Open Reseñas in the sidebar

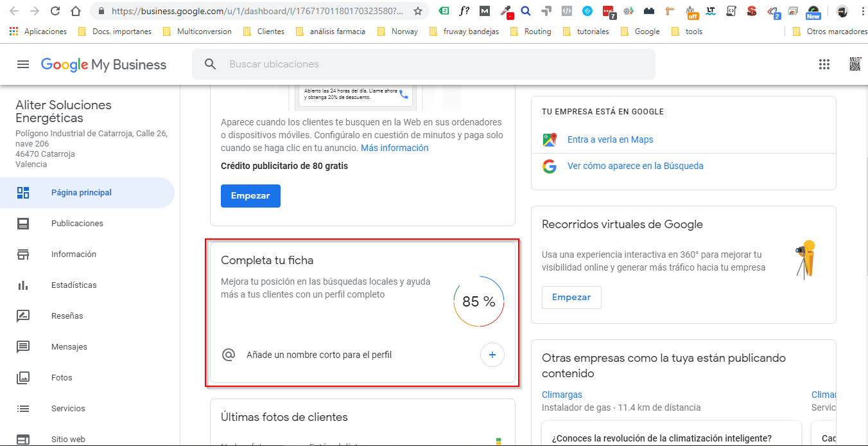87,316
